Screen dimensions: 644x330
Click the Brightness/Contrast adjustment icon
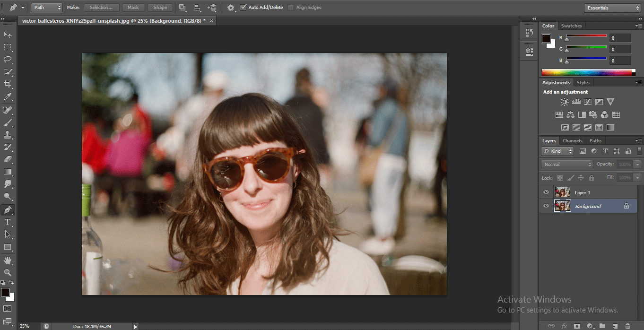click(565, 102)
